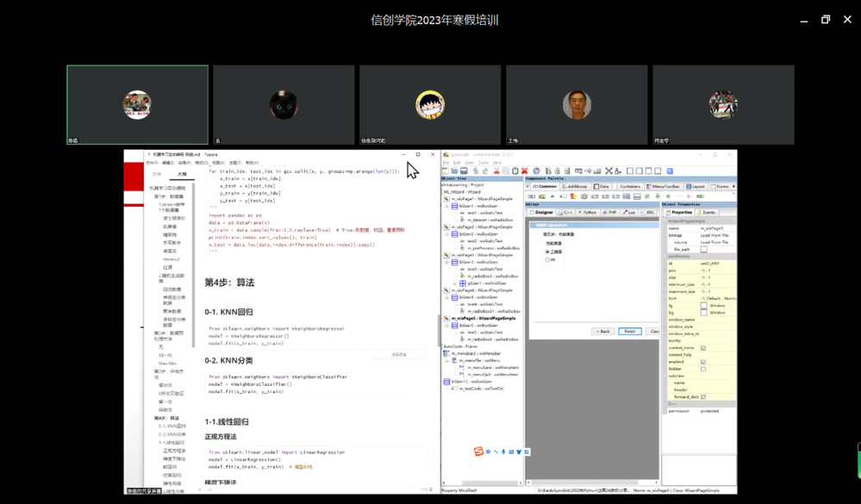Click the bg color swatch in properties
Viewport: 861px width, 504px height.
point(703,313)
